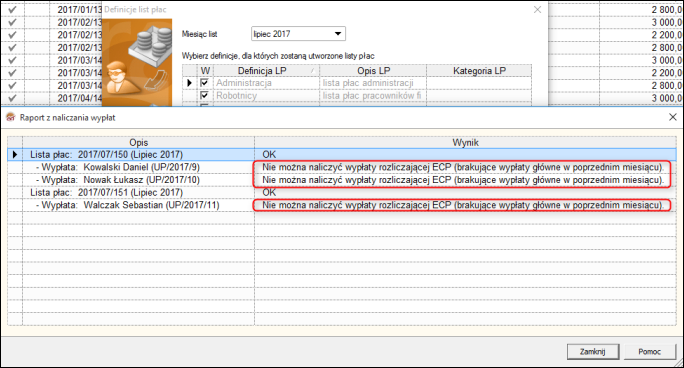Click error message in the Walczak Sebastian row
The height and width of the screenshot is (368, 684).
tap(462, 205)
